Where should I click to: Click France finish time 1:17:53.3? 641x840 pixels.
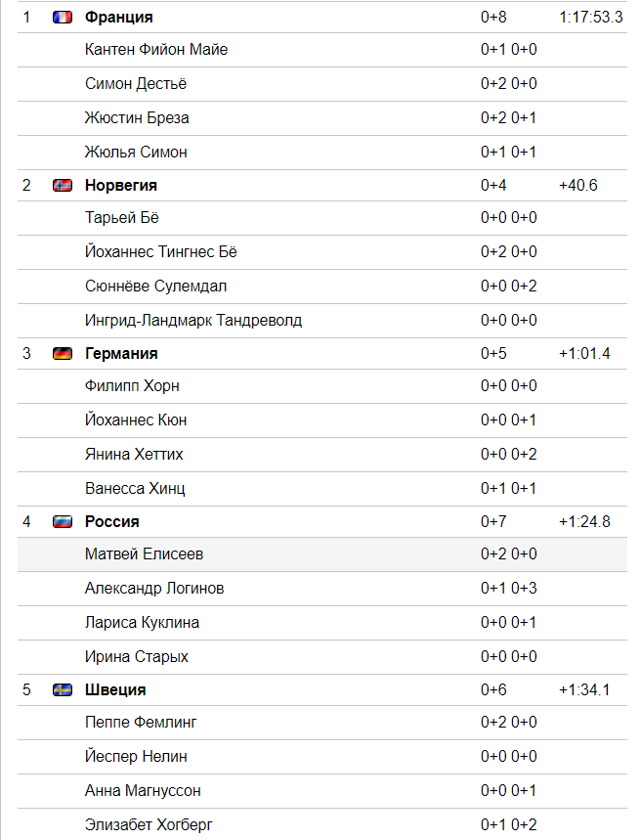[x=591, y=18]
